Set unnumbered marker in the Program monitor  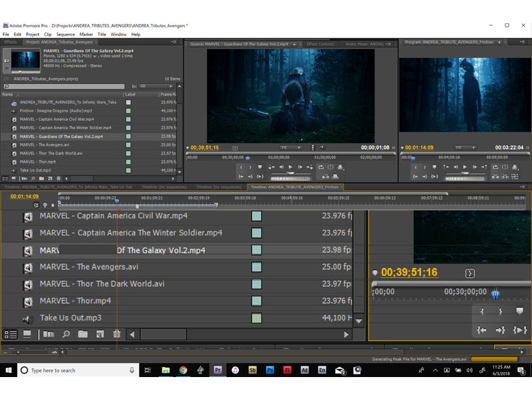pyautogui.click(x=434, y=167)
